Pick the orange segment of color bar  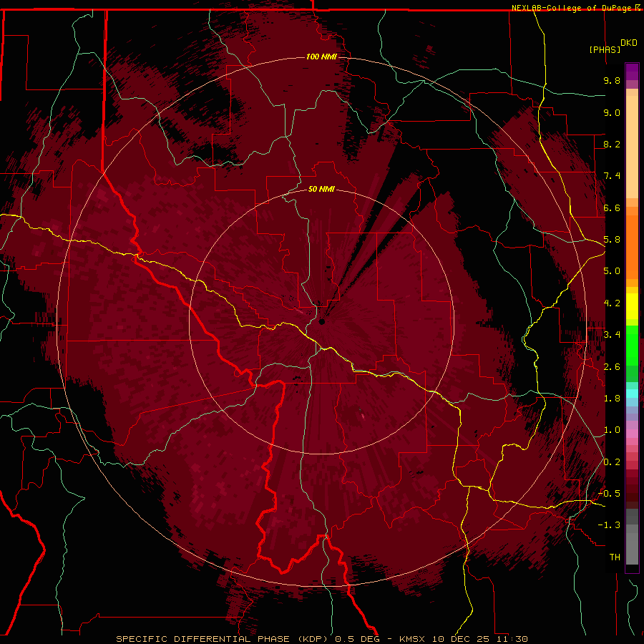pos(632,248)
